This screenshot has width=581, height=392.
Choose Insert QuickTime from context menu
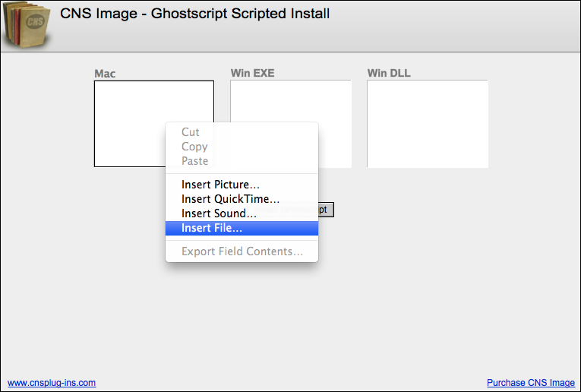(x=242, y=199)
